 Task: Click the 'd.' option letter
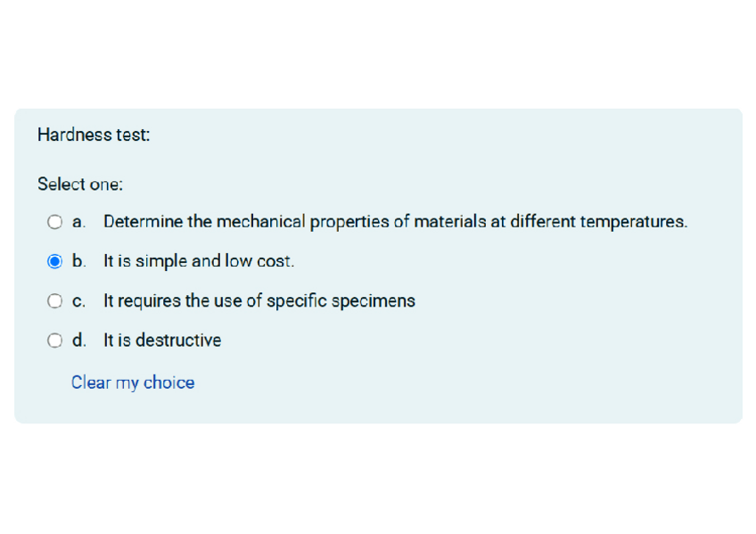coord(79,341)
